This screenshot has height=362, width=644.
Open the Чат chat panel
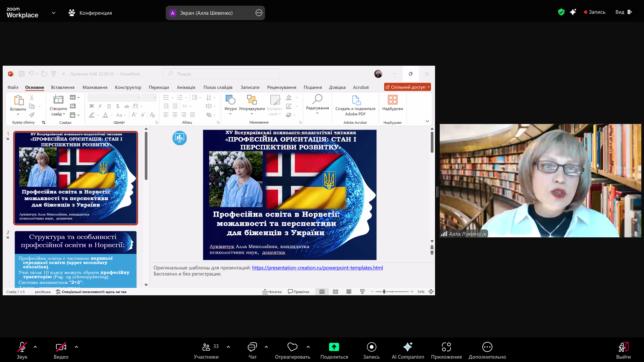[x=252, y=347]
